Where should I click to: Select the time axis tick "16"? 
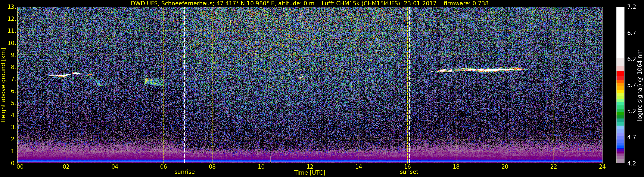pyautogui.click(x=407, y=167)
